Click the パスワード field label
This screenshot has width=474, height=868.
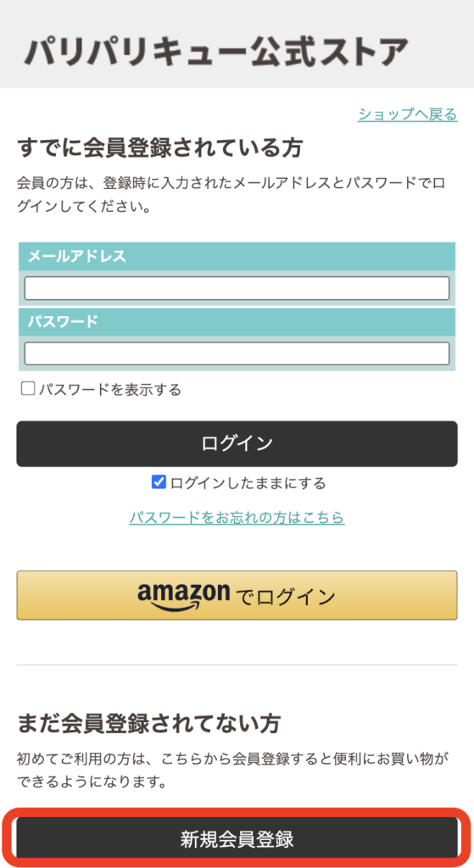coord(63,321)
